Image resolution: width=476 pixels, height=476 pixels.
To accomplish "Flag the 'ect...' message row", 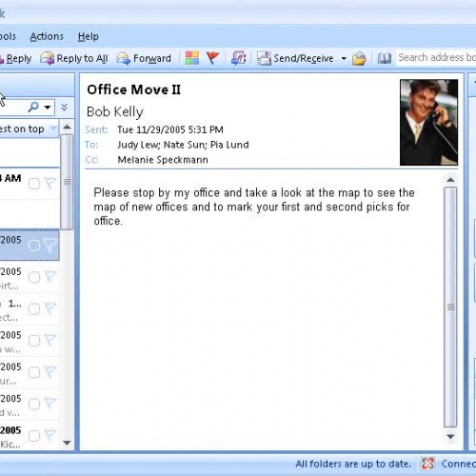I will click(x=50, y=308).
